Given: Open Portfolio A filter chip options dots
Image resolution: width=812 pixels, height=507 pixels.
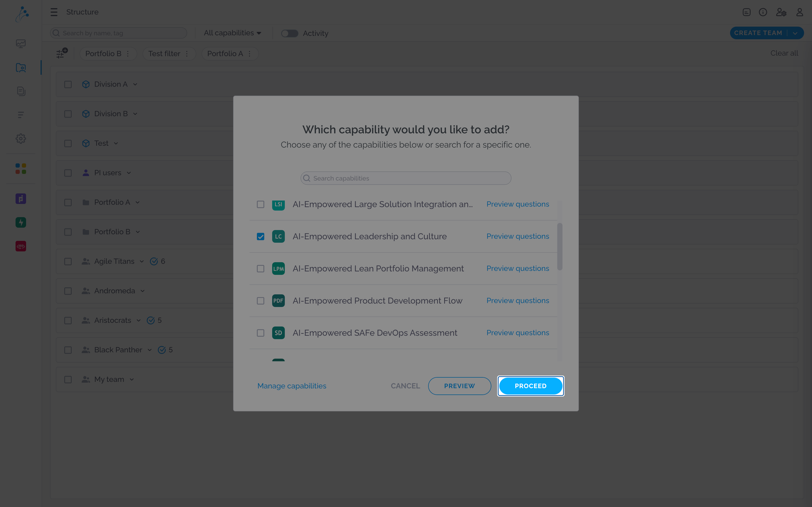Looking at the screenshot, I should [250, 54].
